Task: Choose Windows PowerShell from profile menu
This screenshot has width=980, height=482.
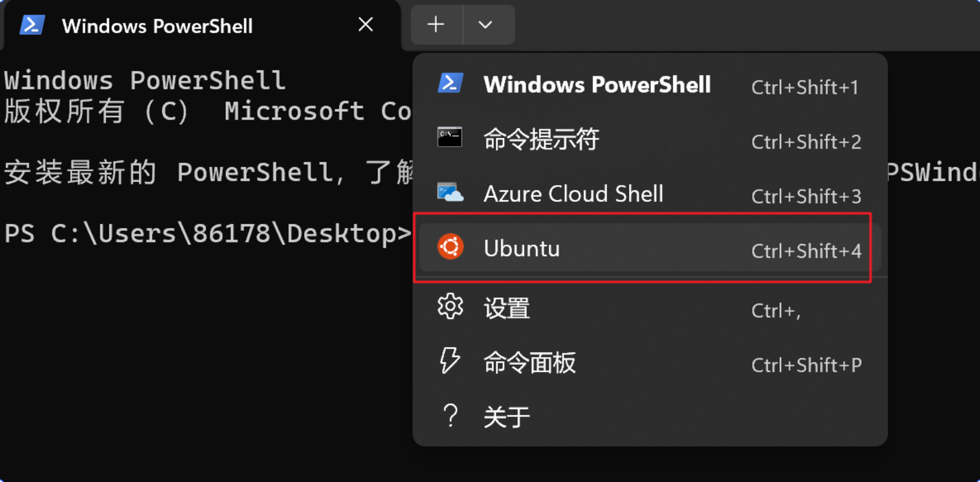Action: tap(597, 85)
